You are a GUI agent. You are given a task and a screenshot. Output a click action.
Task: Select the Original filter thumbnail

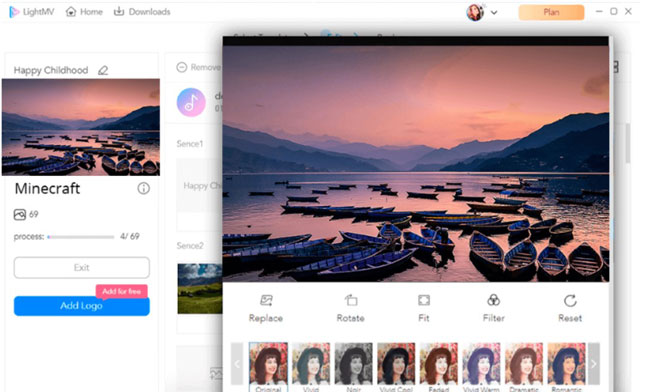tap(268, 364)
